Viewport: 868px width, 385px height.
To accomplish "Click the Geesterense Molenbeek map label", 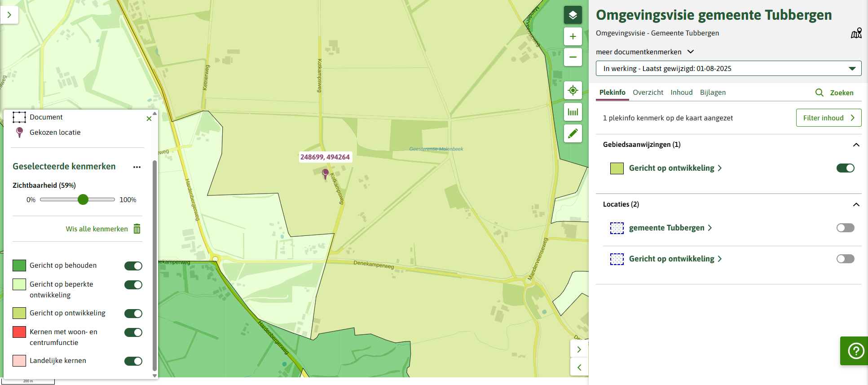I will pyautogui.click(x=436, y=149).
